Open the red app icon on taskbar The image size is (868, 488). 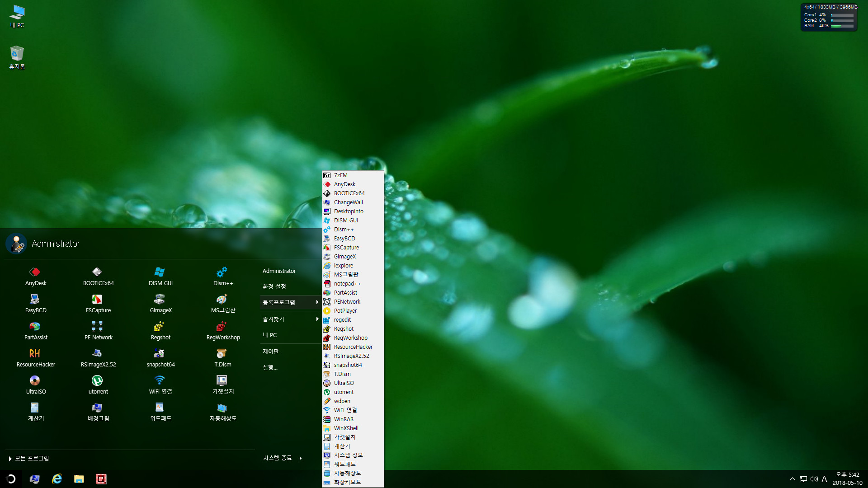coord(101,479)
